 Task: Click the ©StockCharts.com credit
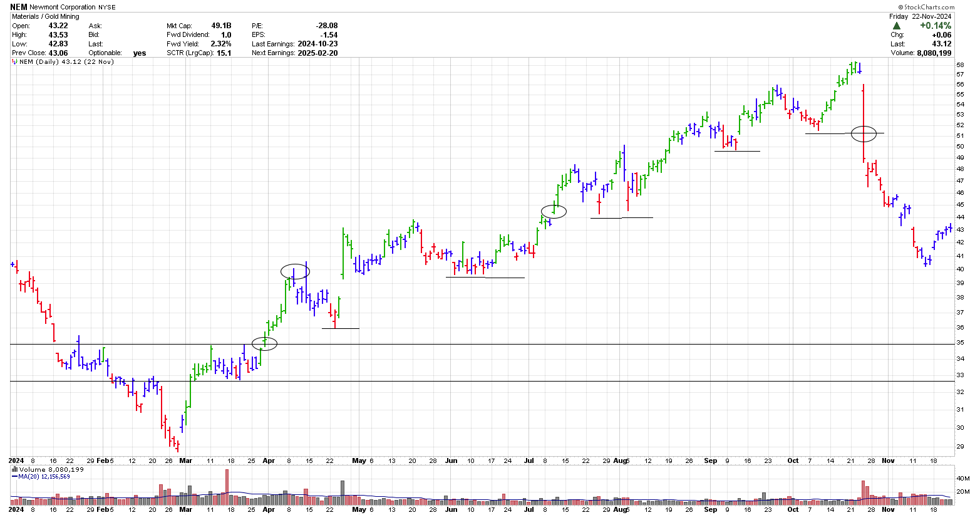pos(926,8)
